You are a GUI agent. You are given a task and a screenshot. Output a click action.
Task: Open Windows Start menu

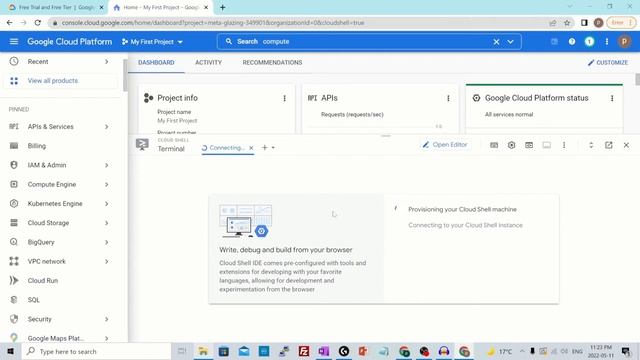(x=10, y=351)
